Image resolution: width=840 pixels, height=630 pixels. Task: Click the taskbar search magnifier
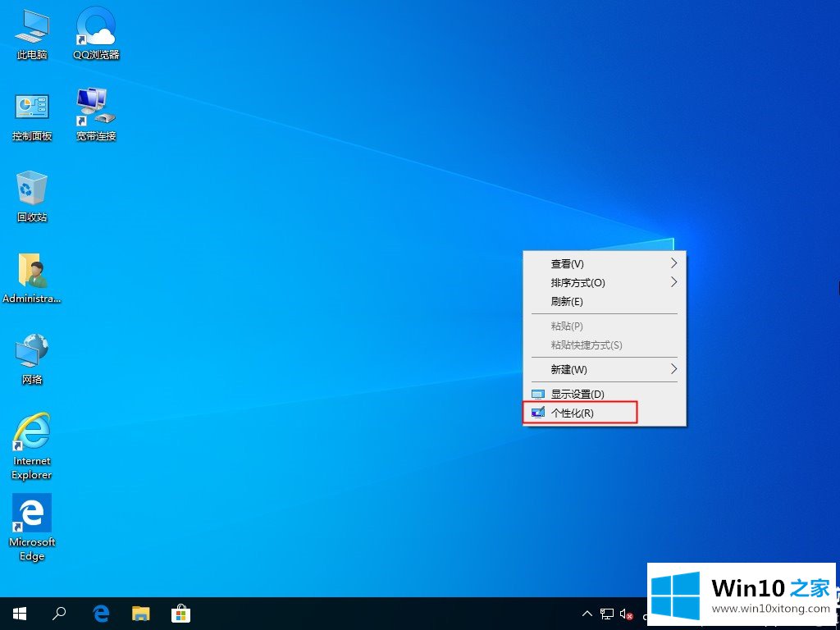(59, 613)
